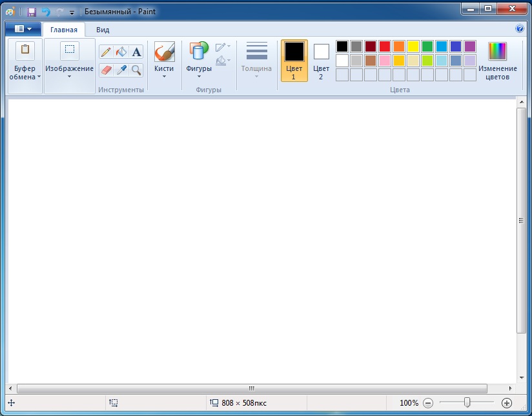Screen dimensions: 532x416
Task: Click the Select rectangle icon in Изображение
Action: pos(70,50)
